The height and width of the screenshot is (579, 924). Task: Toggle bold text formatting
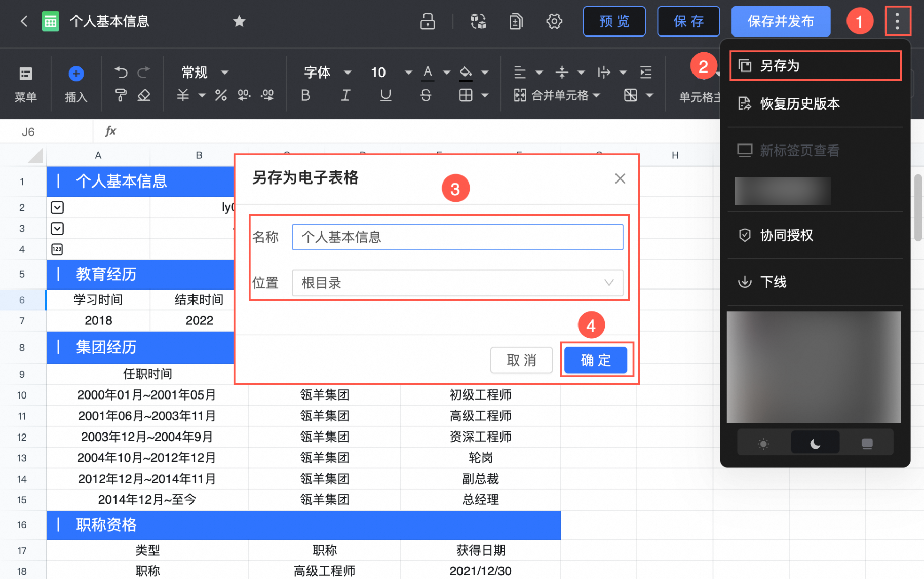pyautogui.click(x=305, y=95)
